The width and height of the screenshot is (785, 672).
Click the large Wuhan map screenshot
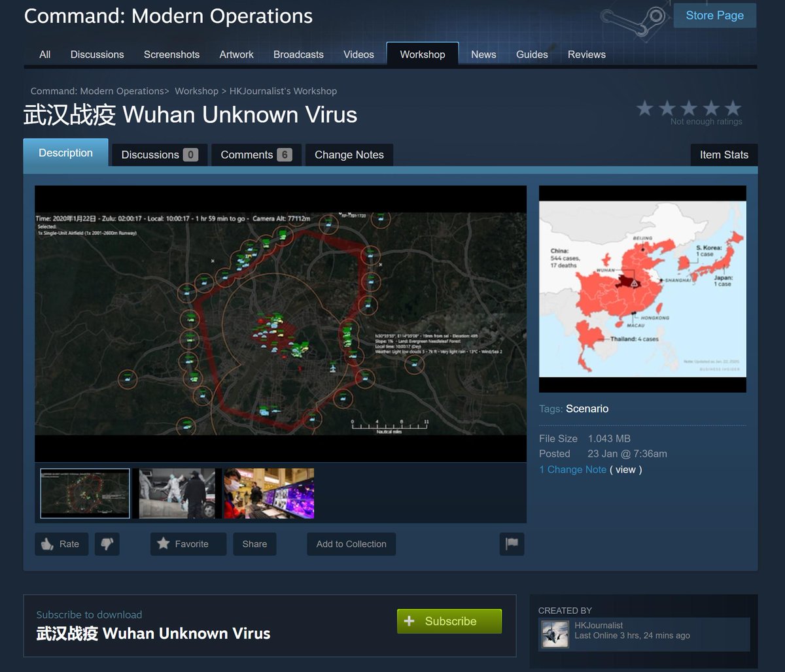281,324
